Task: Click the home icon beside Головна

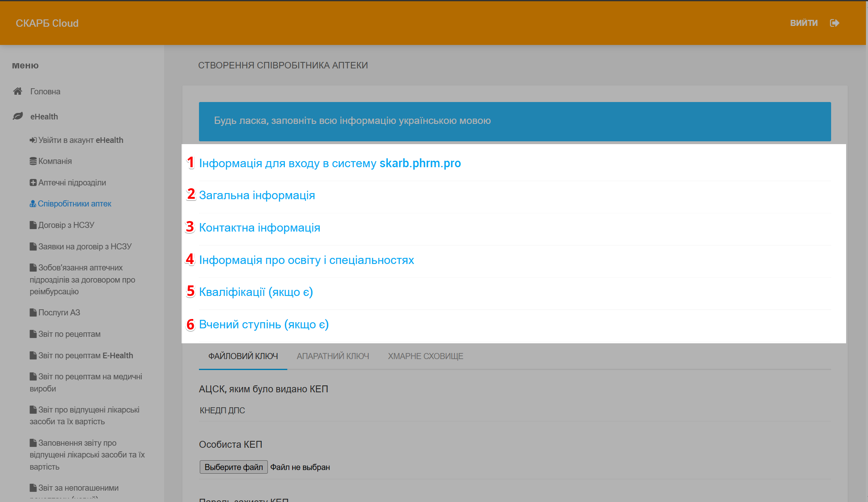Action: [17, 91]
